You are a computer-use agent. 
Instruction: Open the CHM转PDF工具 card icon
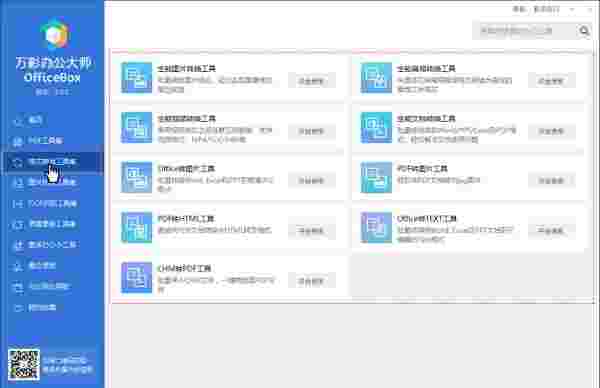[136, 277]
